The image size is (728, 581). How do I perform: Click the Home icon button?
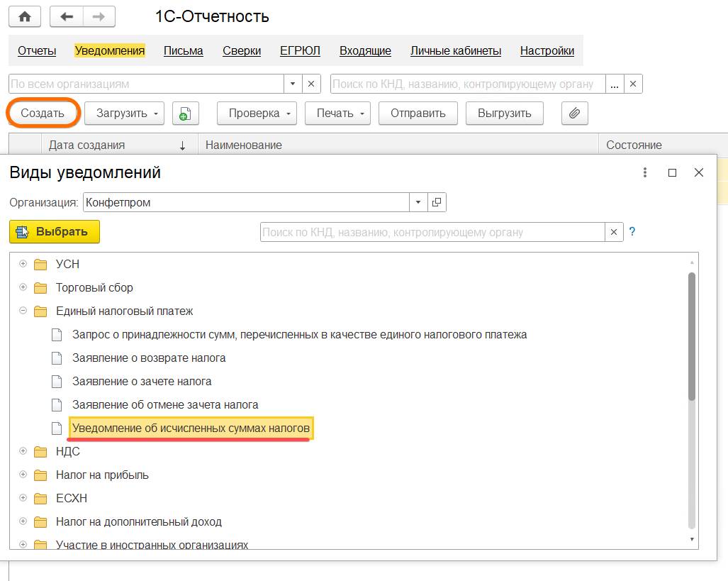(x=24, y=16)
